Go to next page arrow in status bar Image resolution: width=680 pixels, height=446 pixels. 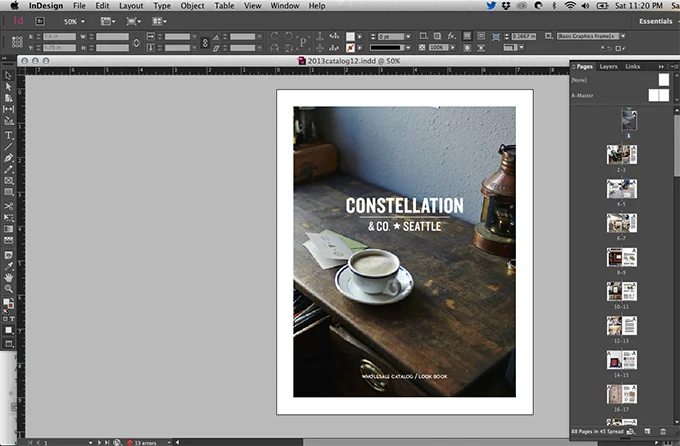click(x=99, y=443)
